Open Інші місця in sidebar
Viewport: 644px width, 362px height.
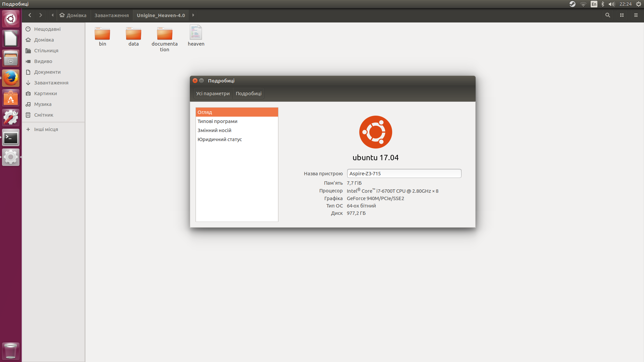click(x=53, y=129)
